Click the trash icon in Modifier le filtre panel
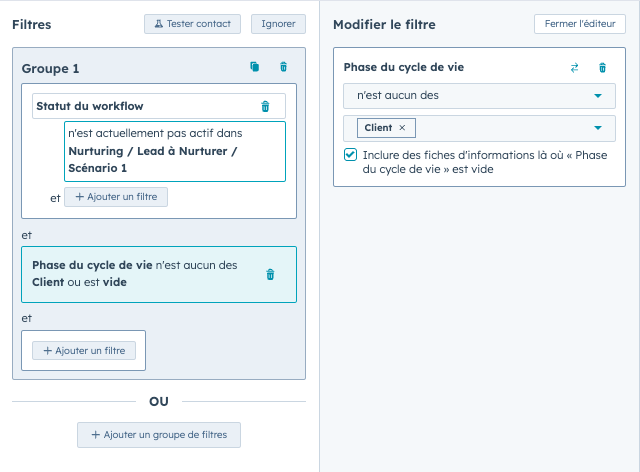 pyautogui.click(x=602, y=68)
